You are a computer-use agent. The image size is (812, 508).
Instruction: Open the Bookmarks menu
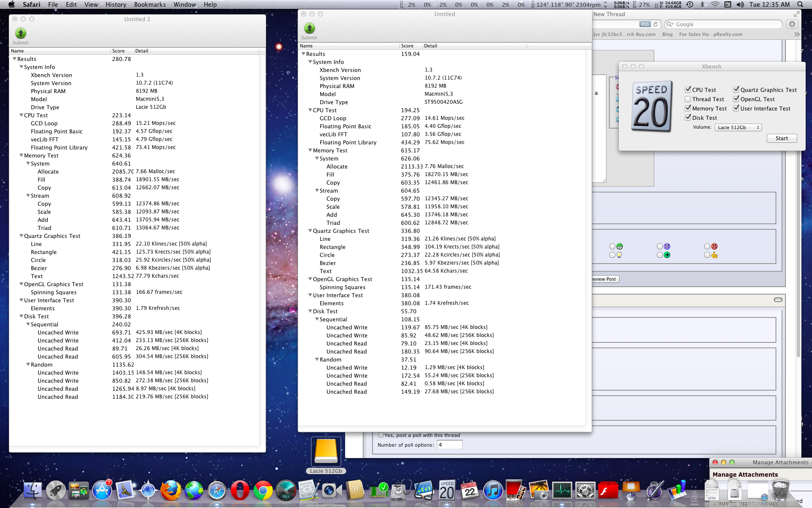pyautogui.click(x=150, y=5)
